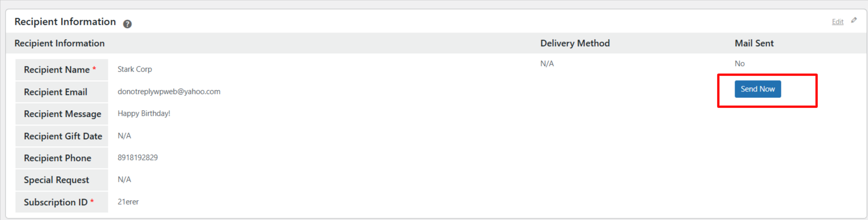Select the Mail Sent column header
Viewport: 868px width, 220px height.
point(754,43)
